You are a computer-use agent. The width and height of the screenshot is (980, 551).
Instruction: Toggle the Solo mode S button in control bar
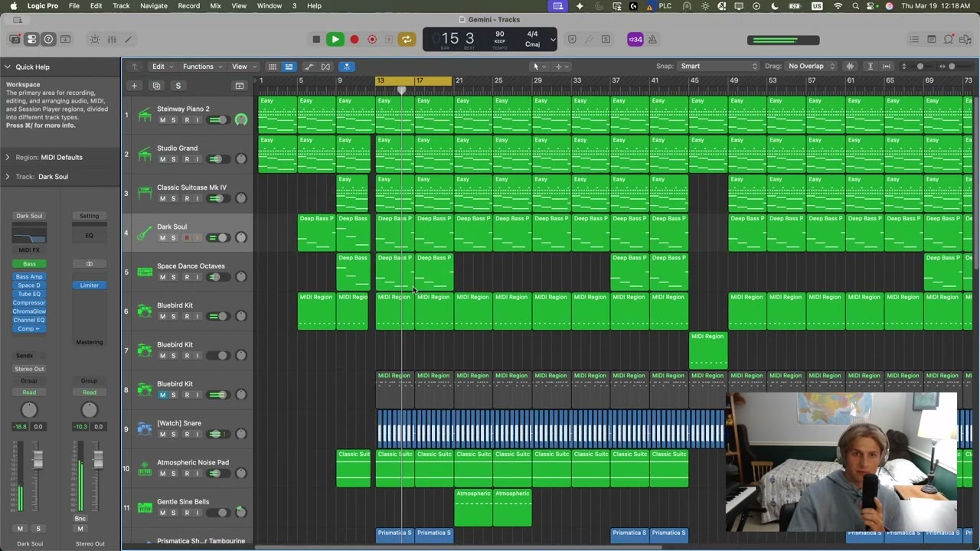click(606, 39)
